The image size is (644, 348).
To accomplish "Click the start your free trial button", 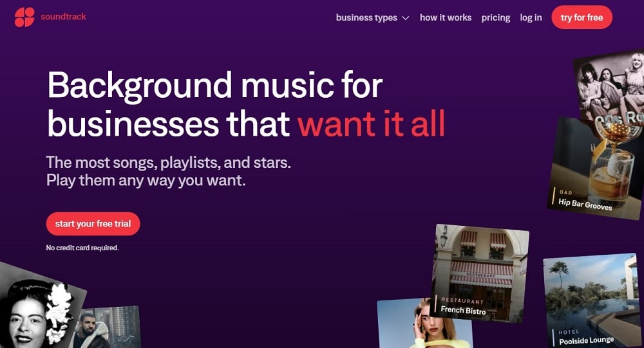I will tap(93, 224).
